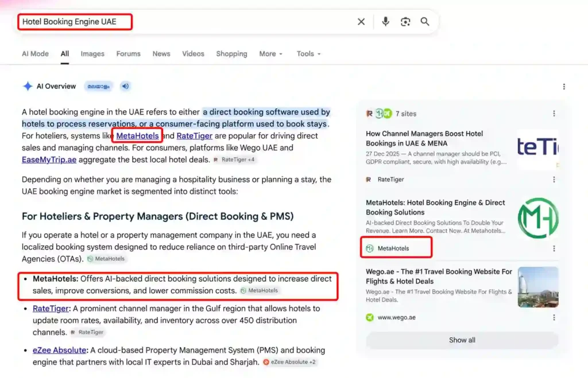Expand the Tools dropdown

308,53
